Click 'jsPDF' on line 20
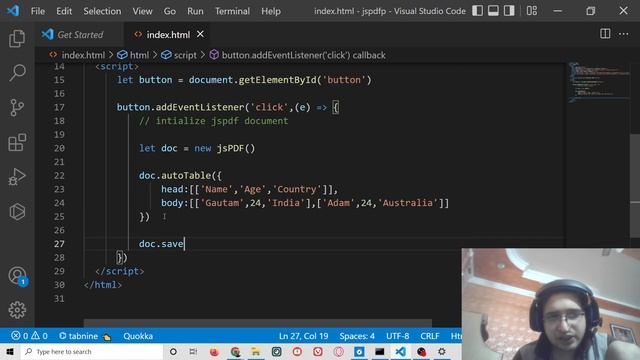640x360 pixels. click(x=230, y=148)
